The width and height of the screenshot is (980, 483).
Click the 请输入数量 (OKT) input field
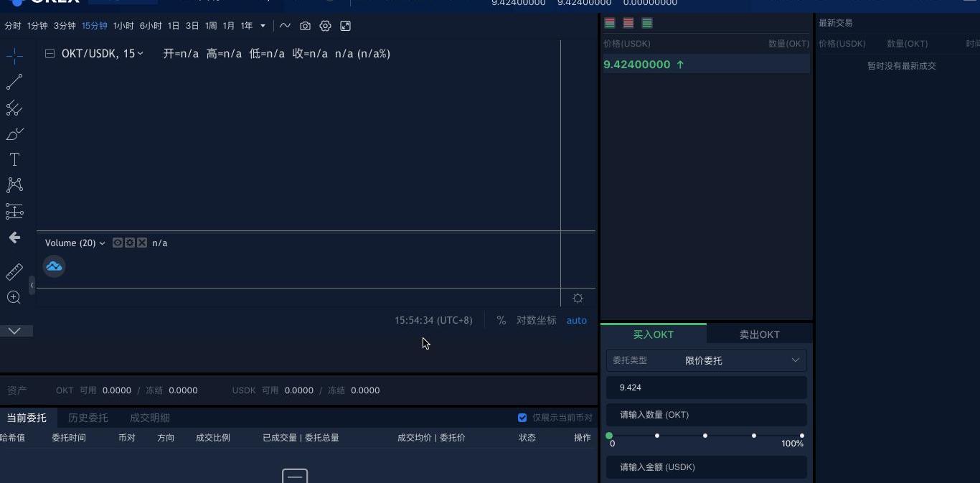click(706, 415)
